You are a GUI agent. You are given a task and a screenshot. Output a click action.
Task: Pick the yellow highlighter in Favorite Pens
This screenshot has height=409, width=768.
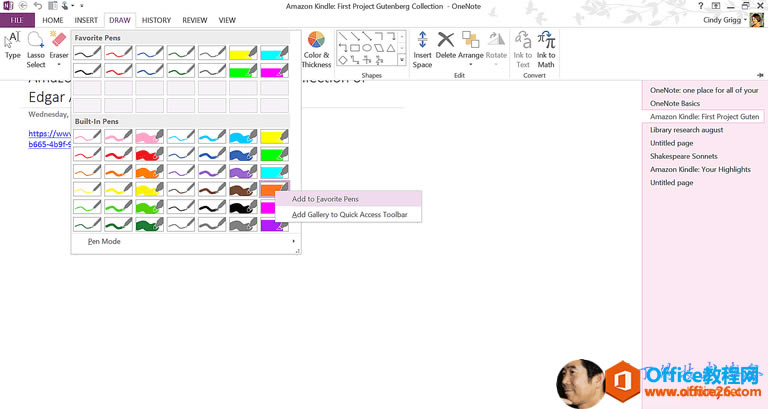coord(243,53)
